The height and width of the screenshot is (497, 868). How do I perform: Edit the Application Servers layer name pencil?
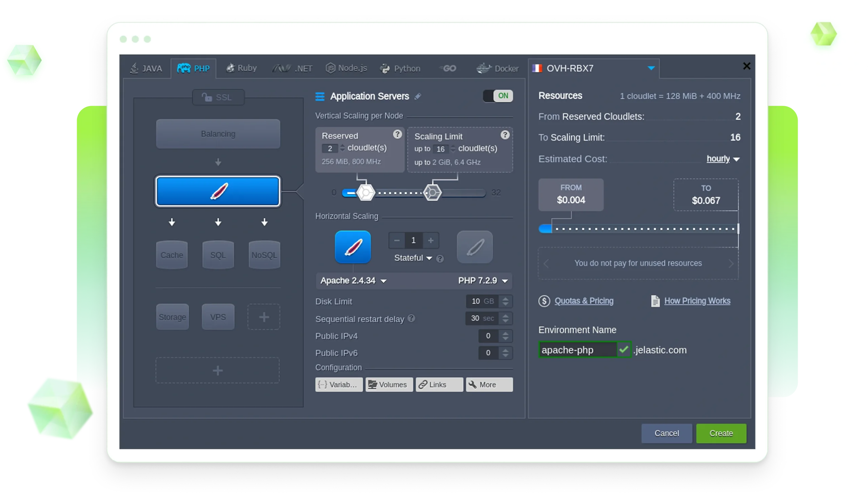click(x=418, y=97)
